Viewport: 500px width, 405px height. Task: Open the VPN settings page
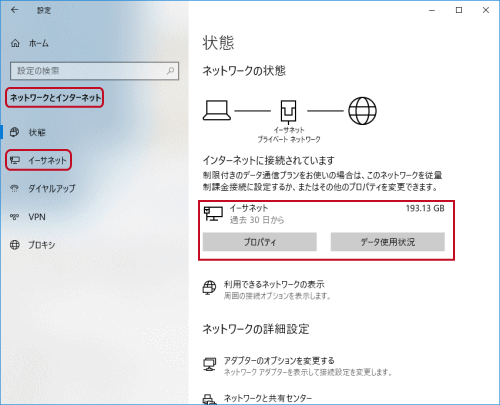37,217
